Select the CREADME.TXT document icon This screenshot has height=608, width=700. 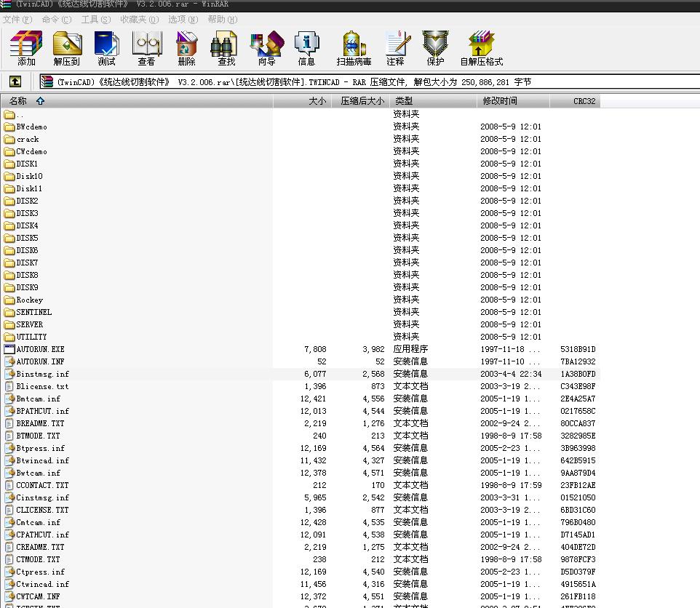pyautogui.click(x=9, y=547)
